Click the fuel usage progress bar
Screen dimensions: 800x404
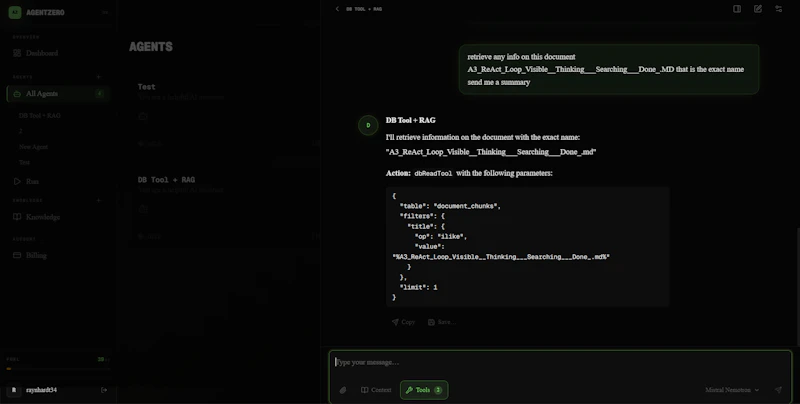pyautogui.click(x=58, y=368)
